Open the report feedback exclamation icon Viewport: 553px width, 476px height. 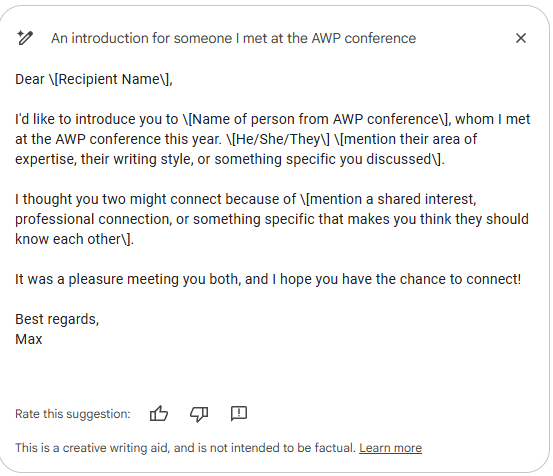tap(239, 414)
